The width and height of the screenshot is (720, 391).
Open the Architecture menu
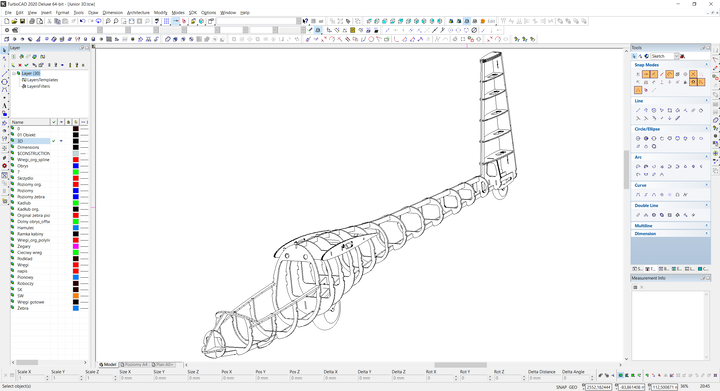138,13
